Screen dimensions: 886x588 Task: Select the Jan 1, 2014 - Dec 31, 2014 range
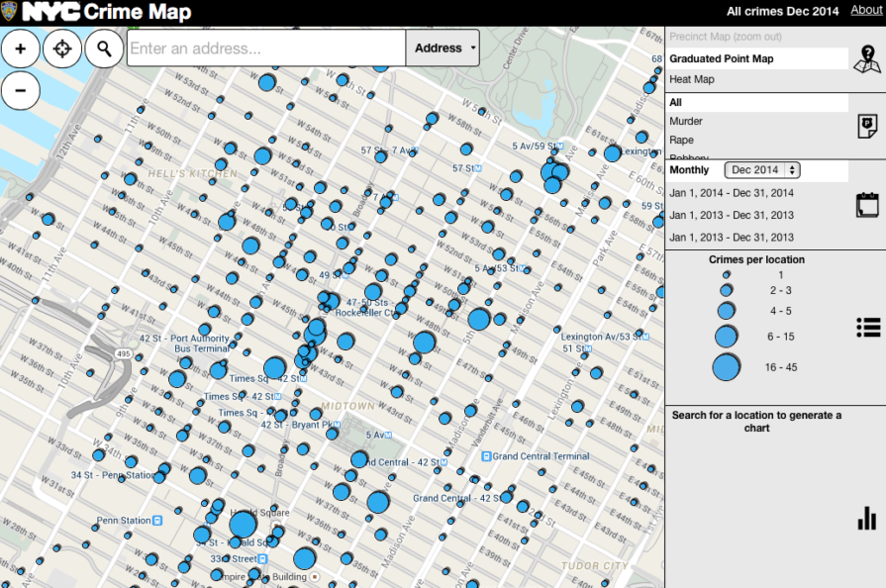coord(735,193)
